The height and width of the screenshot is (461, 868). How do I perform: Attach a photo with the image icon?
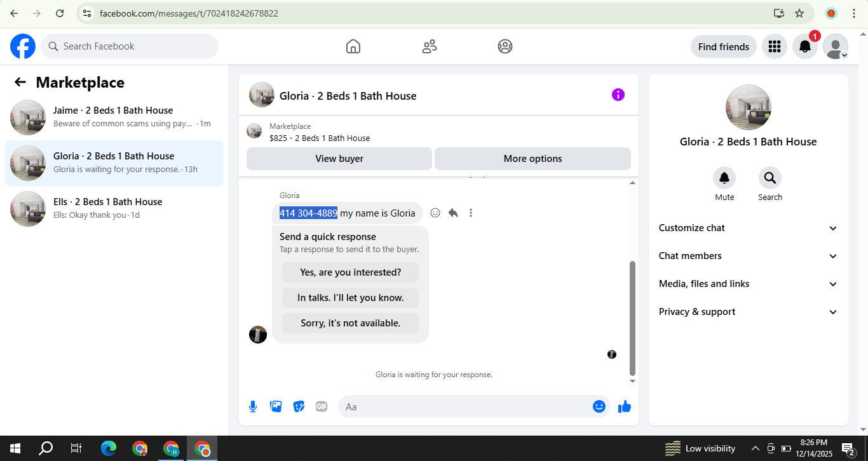276,406
